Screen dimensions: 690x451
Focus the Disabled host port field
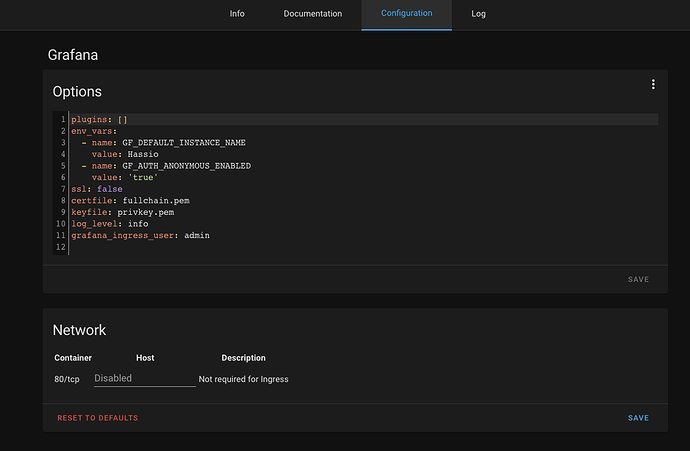[x=145, y=378]
